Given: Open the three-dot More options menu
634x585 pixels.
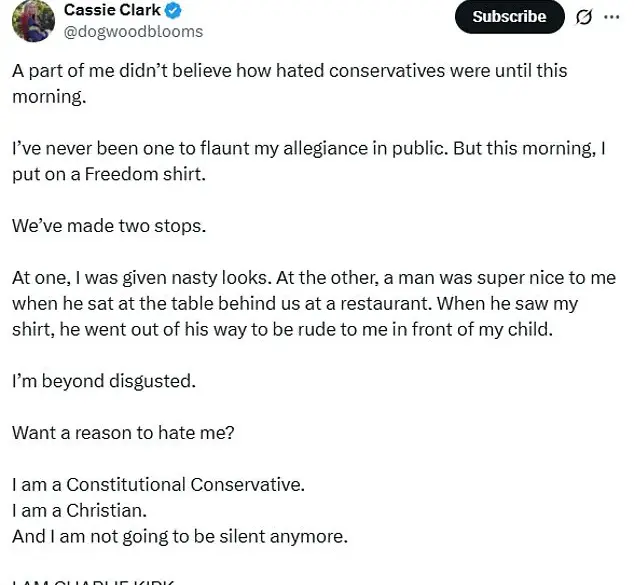Looking at the screenshot, I should pos(612,17).
